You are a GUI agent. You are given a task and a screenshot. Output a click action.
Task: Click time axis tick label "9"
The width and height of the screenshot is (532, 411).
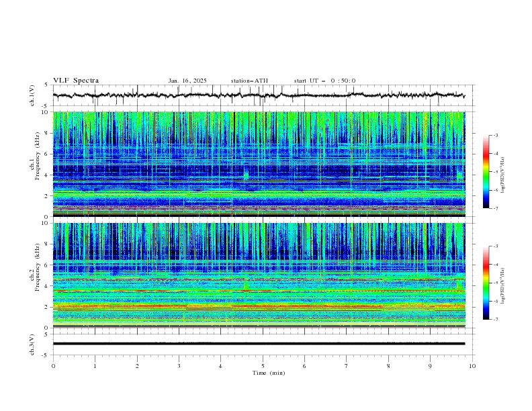click(x=430, y=366)
